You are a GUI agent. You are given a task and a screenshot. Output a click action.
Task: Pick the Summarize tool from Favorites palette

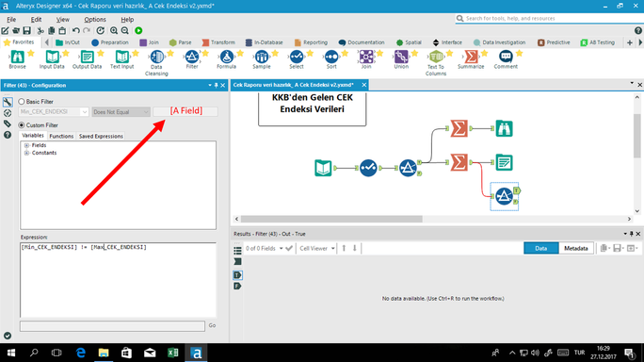click(471, 59)
